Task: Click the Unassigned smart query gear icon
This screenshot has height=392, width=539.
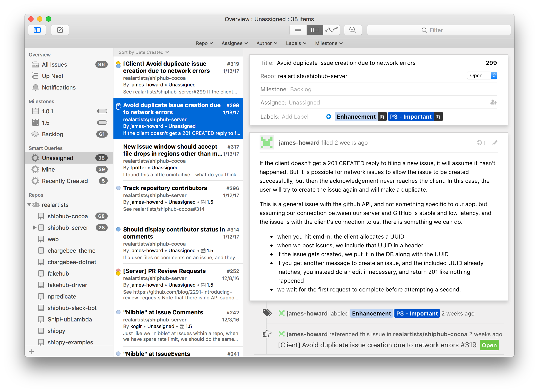Action: click(35, 158)
